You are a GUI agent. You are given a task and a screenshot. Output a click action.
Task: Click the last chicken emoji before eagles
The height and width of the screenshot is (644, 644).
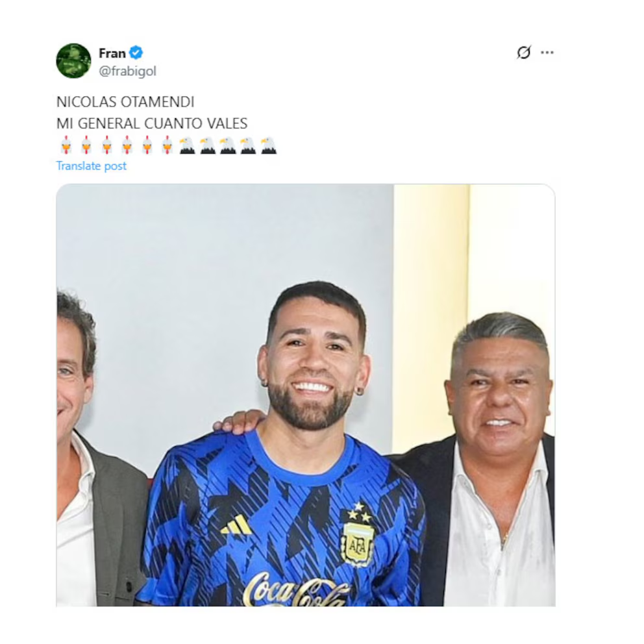[x=167, y=145]
